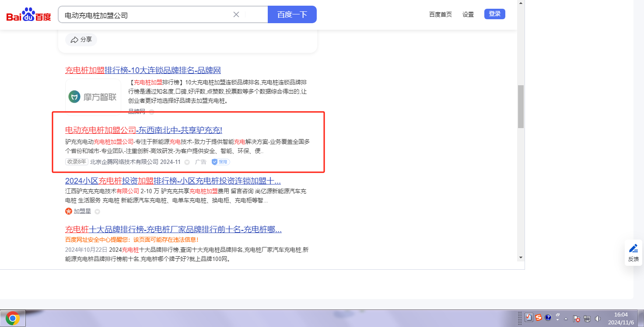644x327 pixels.
Task: Open the Sogou input method tray icon
Action: tap(539, 318)
